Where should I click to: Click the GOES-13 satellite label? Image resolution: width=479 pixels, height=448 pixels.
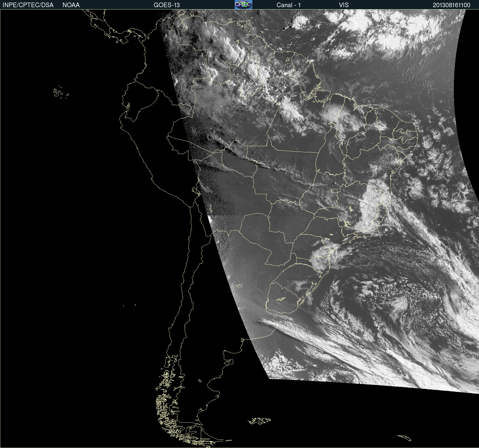coord(166,5)
